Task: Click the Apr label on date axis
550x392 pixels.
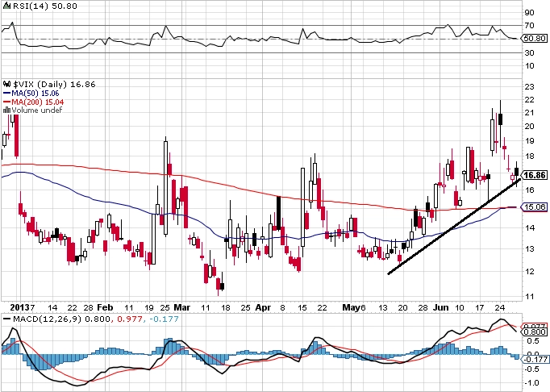Action: pos(263,307)
